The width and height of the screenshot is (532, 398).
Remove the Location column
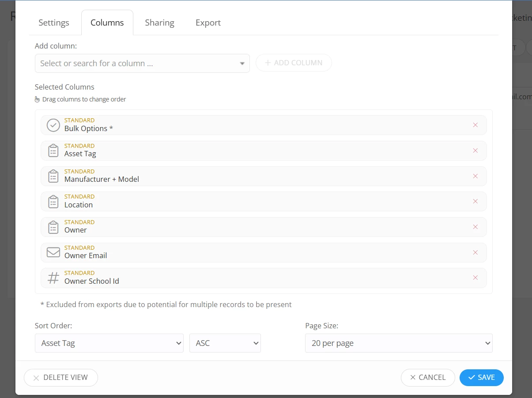tap(475, 201)
